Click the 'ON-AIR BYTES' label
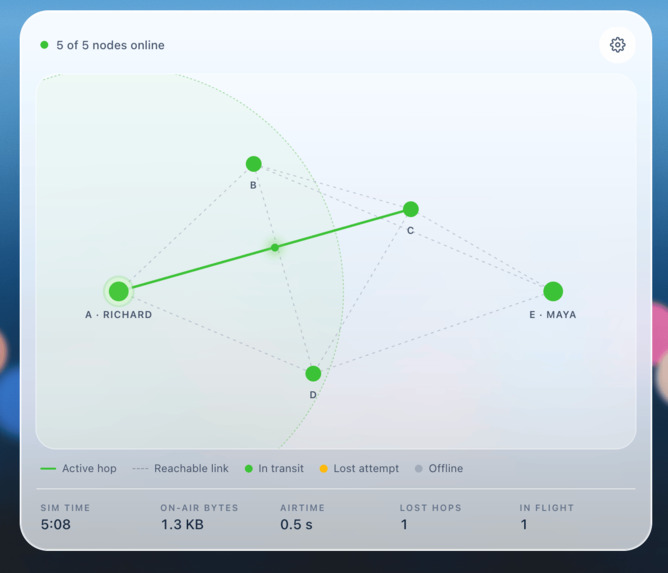Image resolution: width=668 pixels, height=573 pixels. pos(199,508)
